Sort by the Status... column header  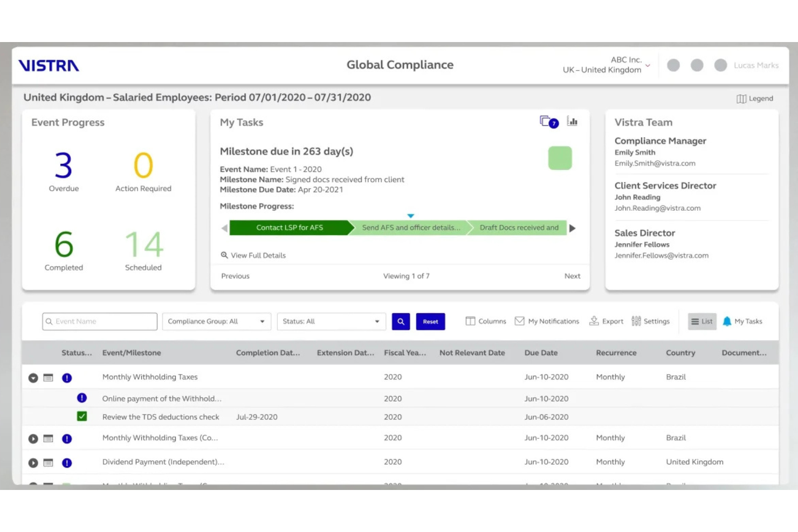(x=77, y=353)
